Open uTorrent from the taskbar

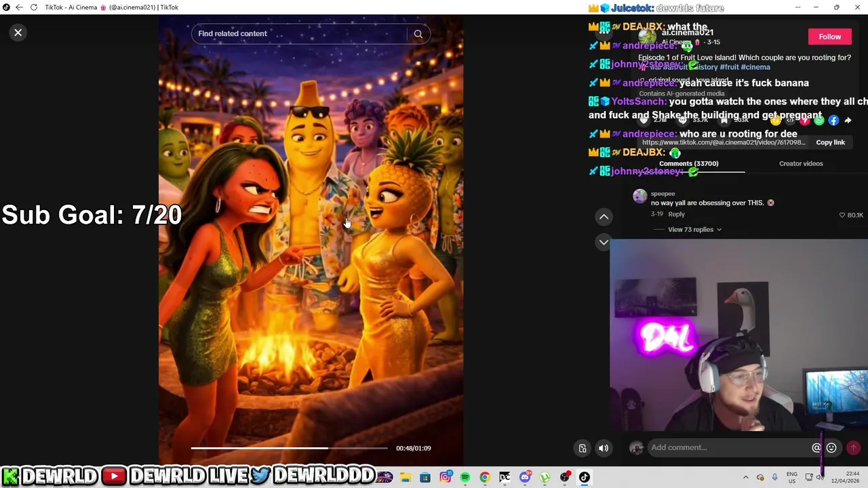tap(545, 477)
